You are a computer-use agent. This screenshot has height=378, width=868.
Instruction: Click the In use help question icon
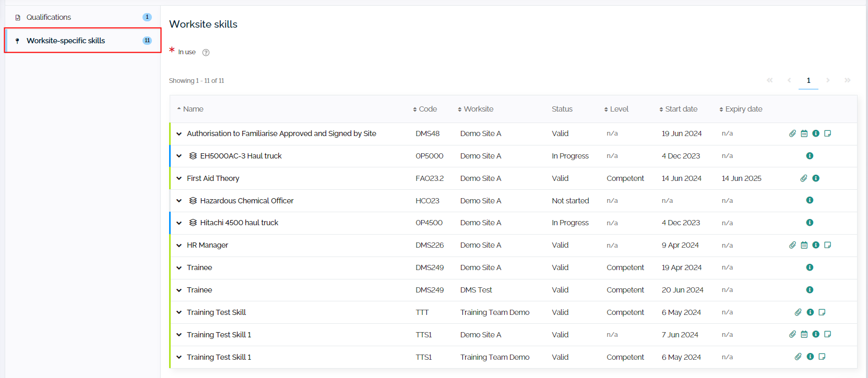point(206,53)
